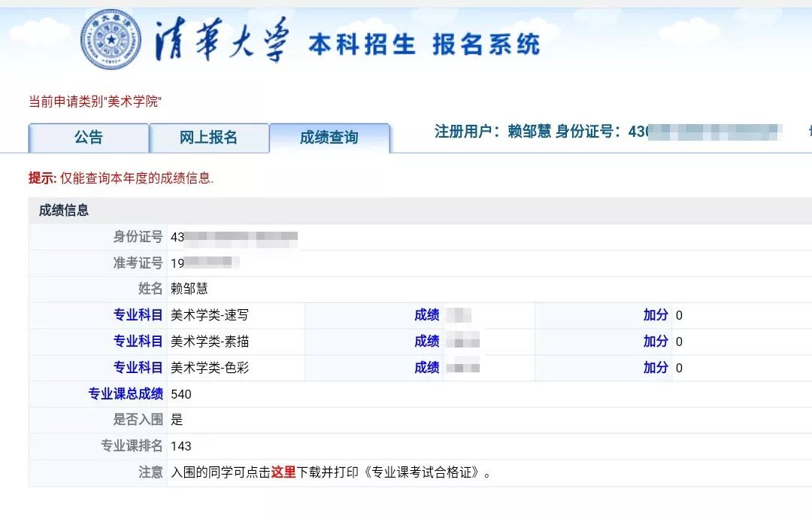Select the 当前申请类别"美术学院" text
The image size is (812, 519).
coord(95,102)
